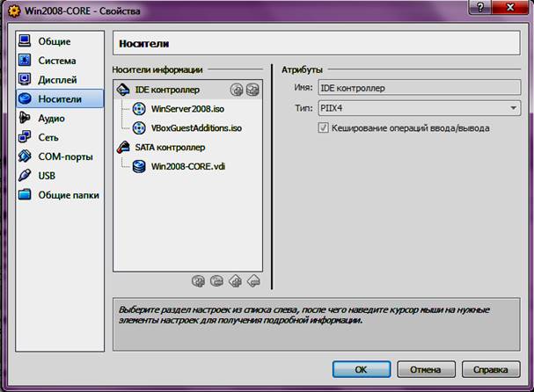Click remove controller icon below storage tree
534x392 pixels.
pos(253,281)
